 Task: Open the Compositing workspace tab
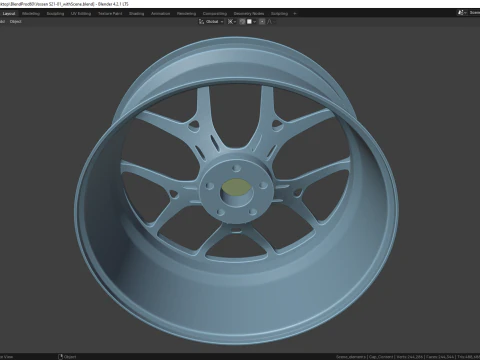[x=215, y=14]
